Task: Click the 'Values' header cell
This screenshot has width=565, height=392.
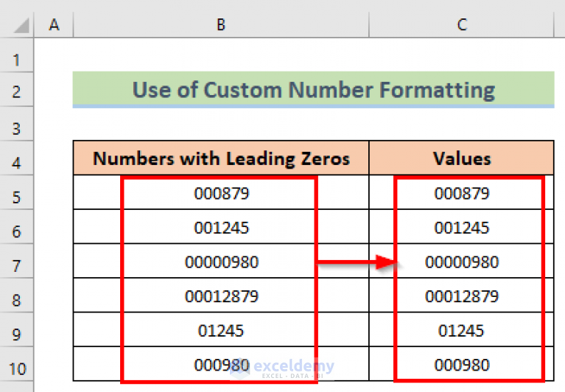Action: click(462, 158)
